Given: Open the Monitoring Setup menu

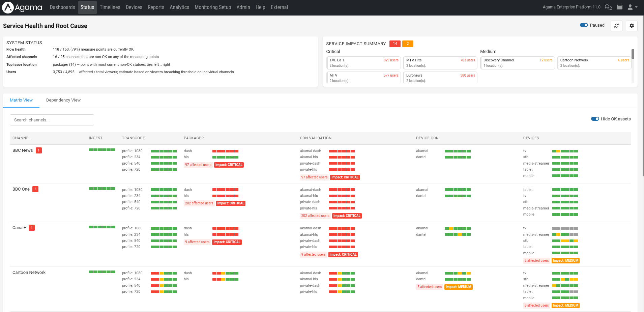Looking at the screenshot, I should point(212,7).
